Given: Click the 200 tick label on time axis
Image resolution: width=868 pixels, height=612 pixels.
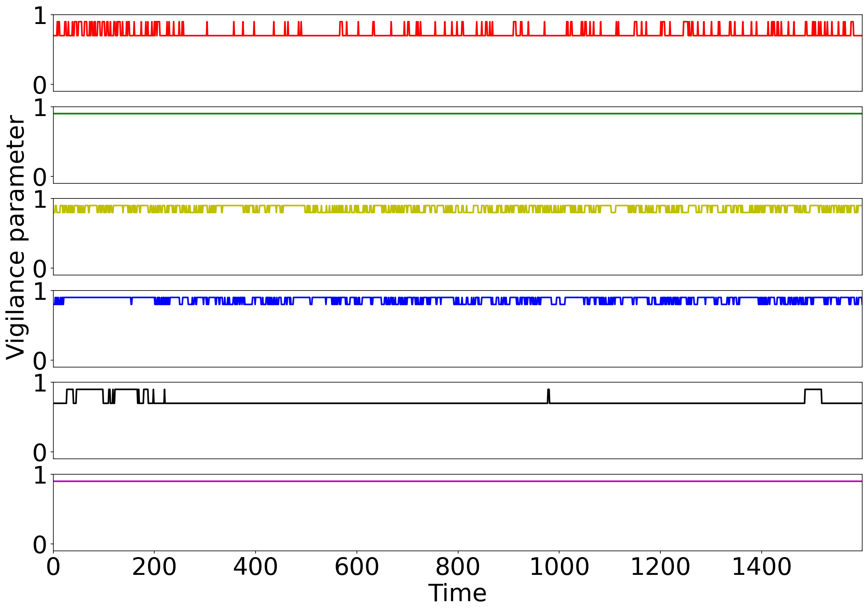Looking at the screenshot, I should [x=154, y=567].
